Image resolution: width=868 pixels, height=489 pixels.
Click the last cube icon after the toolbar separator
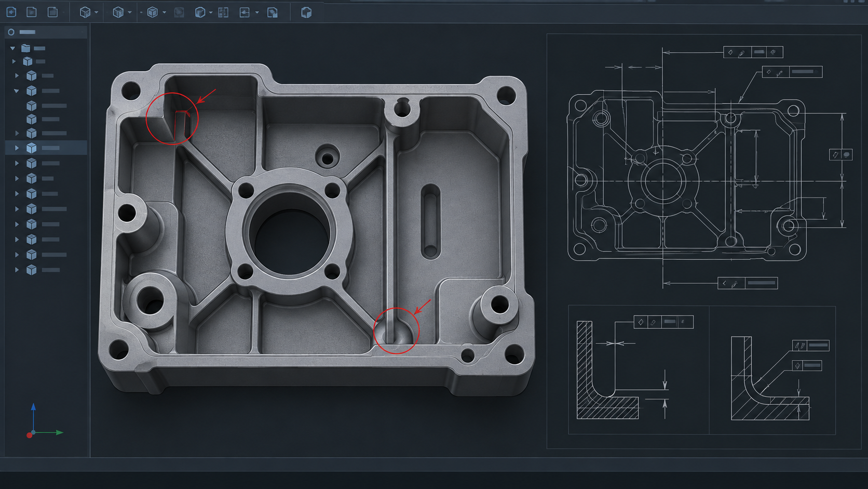[306, 12]
